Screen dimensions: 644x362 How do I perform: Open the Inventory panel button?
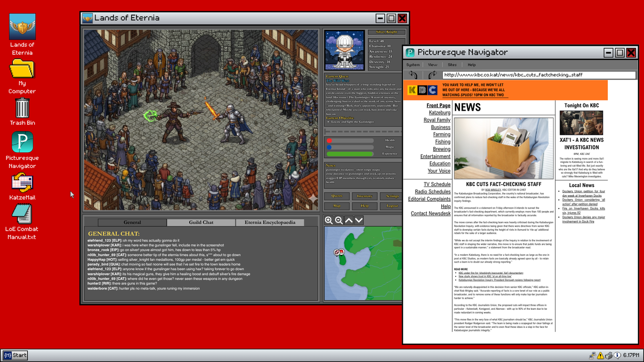364,196
